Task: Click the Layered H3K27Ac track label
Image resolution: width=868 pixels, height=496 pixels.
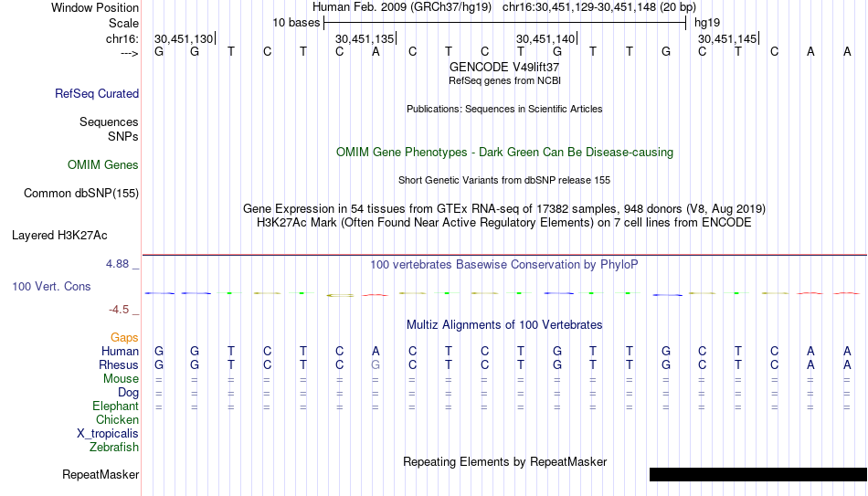Action: [x=59, y=236]
